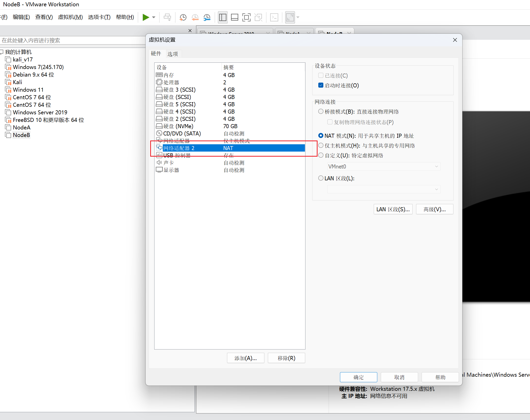Select the 内存 memory device row
This screenshot has width=530, height=420.
coord(230,75)
